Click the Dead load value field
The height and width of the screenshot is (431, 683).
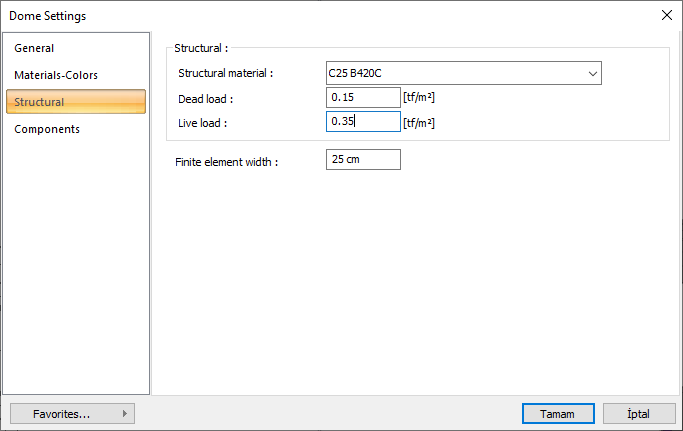[x=363, y=97]
